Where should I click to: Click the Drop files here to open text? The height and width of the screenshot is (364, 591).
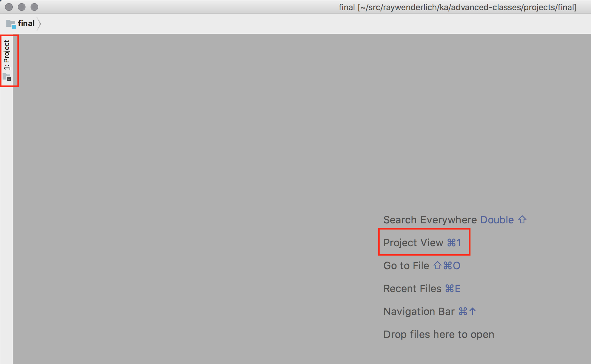pyautogui.click(x=438, y=334)
